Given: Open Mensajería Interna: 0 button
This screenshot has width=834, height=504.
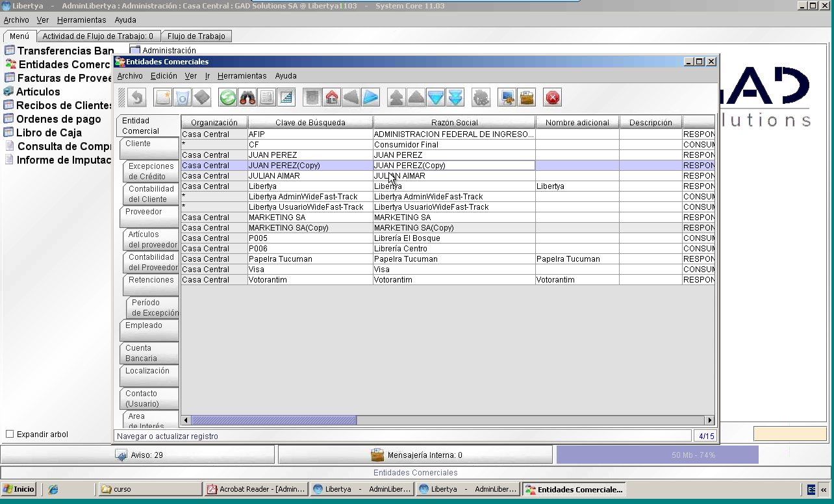Looking at the screenshot, I should pos(416,455).
